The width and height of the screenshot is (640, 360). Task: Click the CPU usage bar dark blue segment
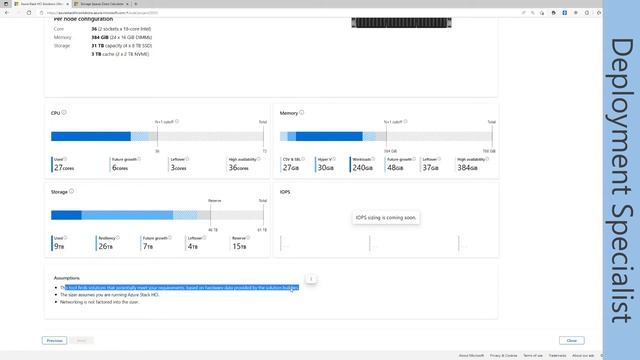(x=91, y=136)
